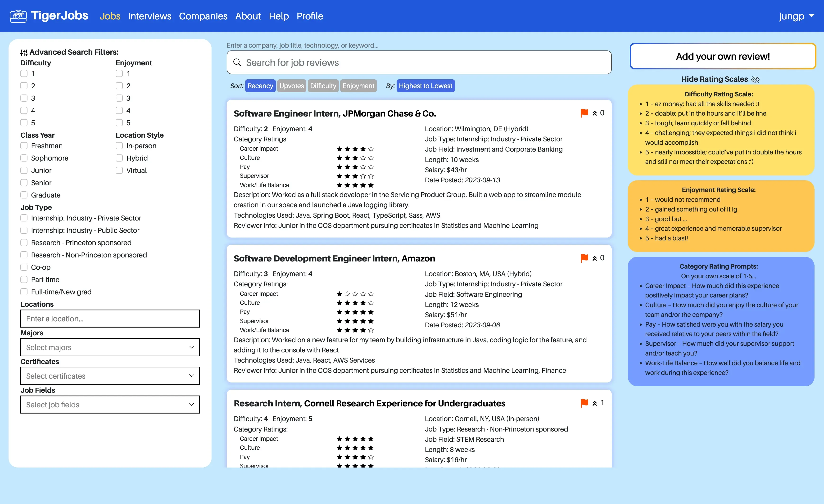Click the TigerJobs tiger logo
This screenshot has height=504, width=824.
click(x=18, y=16)
